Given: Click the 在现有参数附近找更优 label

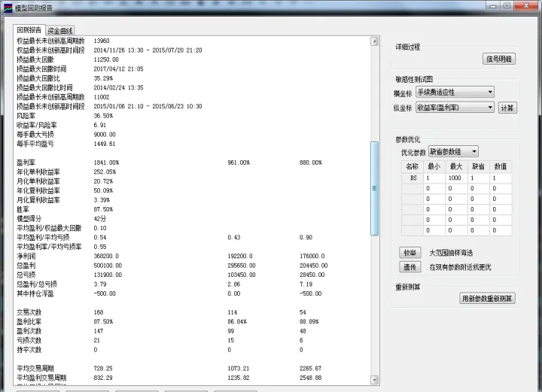Looking at the screenshot, I should (x=461, y=267).
